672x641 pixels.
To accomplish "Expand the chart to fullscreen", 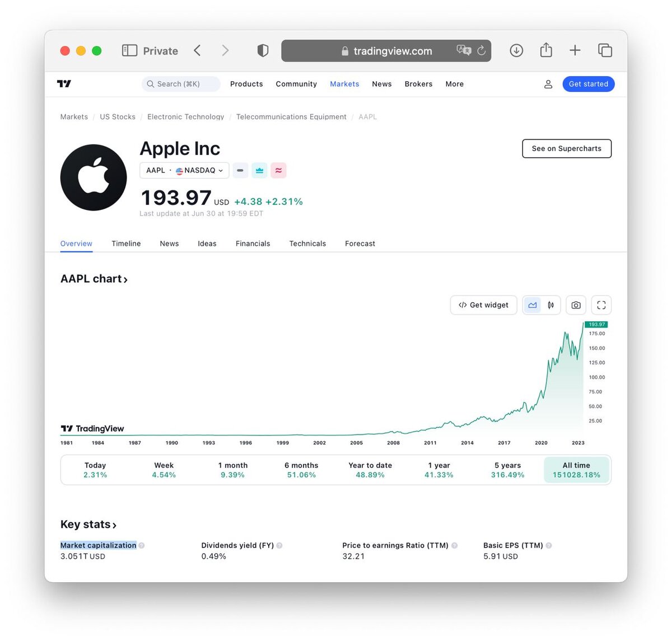I will pyautogui.click(x=601, y=305).
